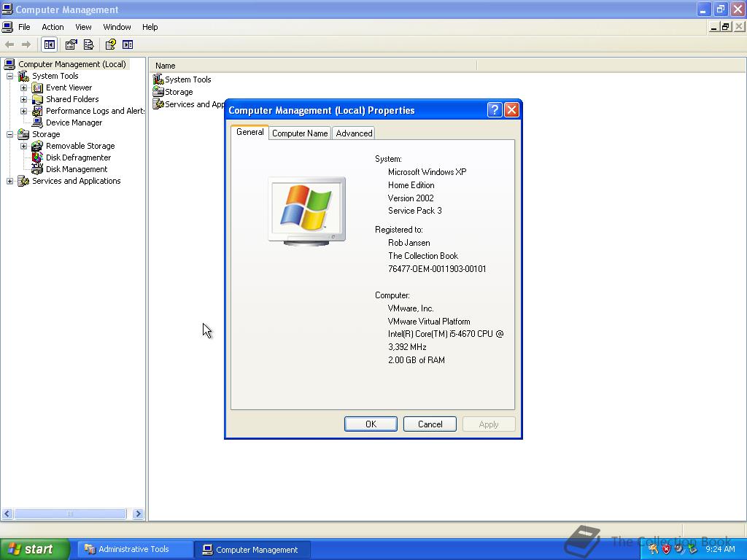Close the Computer Management (Local) Properties dialog
Viewport: 747px width, 560px height.
pos(511,110)
